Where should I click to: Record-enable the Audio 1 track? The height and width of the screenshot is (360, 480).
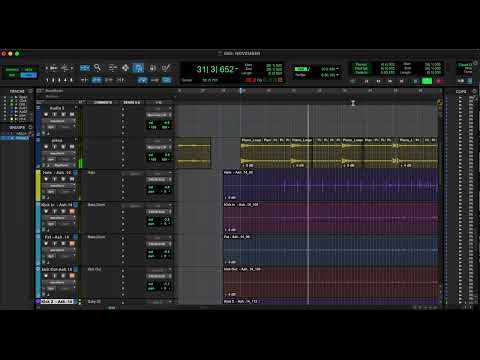46,115
